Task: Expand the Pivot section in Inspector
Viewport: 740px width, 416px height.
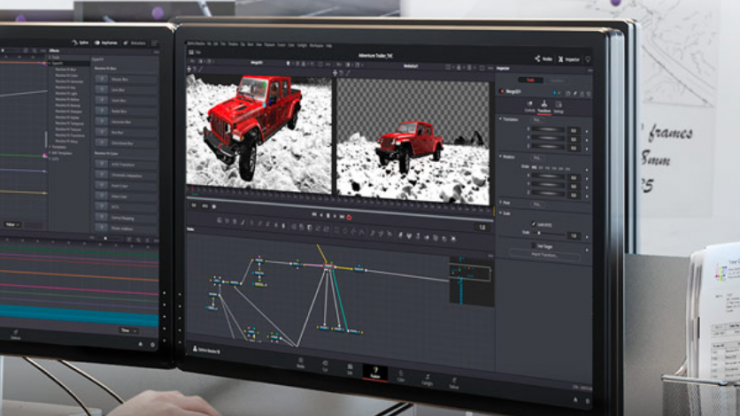Action: tap(501, 203)
